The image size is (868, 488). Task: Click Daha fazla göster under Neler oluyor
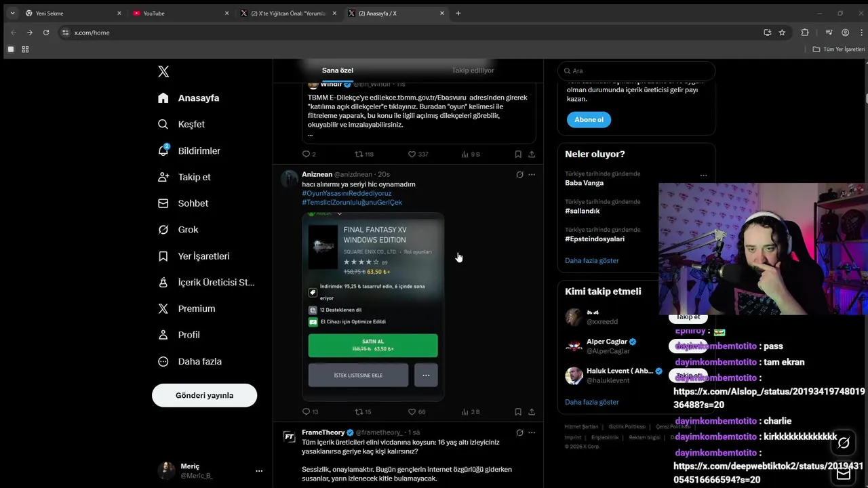592,260
